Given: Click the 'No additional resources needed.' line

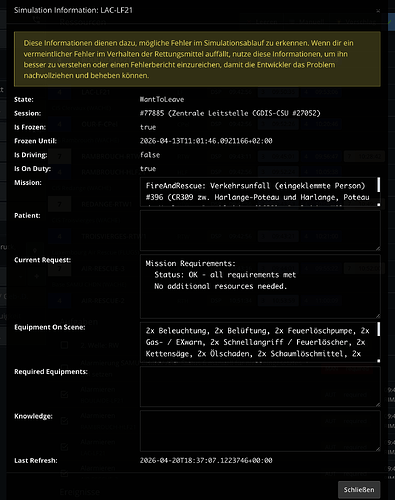Looking at the screenshot, I should click(220, 286).
